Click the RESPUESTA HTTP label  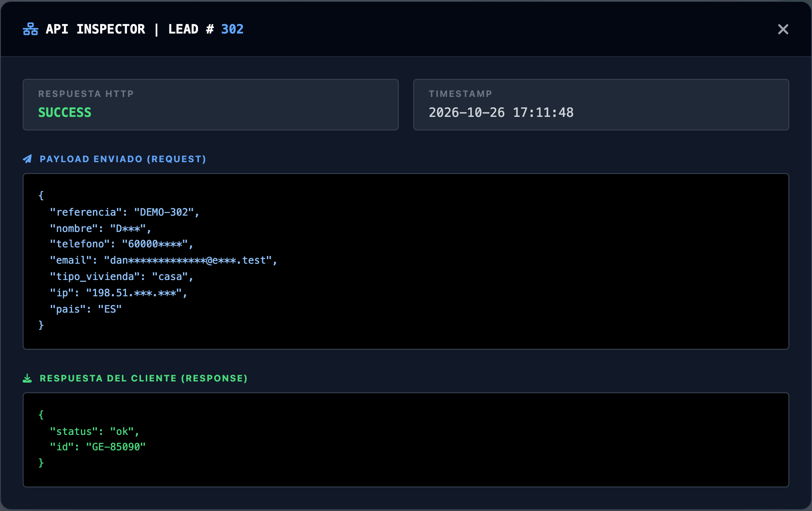coord(86,94)
